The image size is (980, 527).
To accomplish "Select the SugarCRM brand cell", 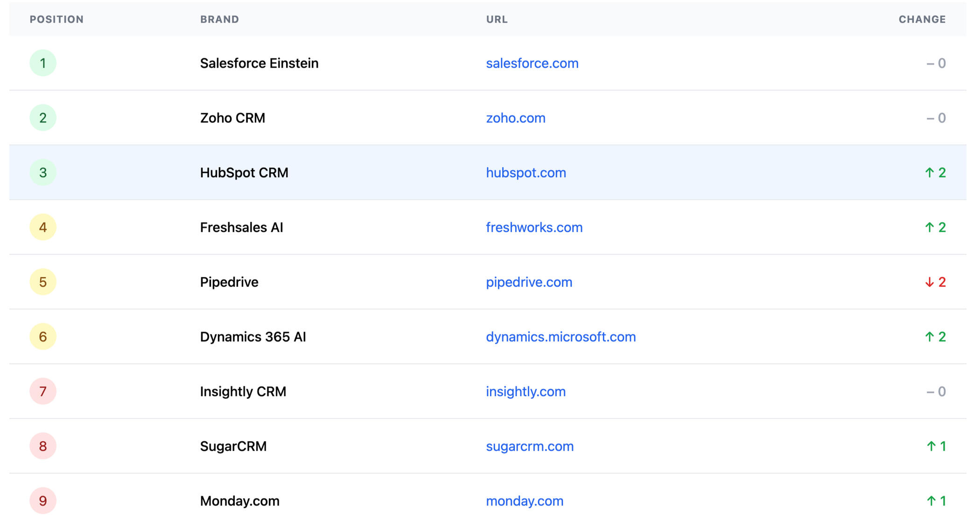I will 233,446.
